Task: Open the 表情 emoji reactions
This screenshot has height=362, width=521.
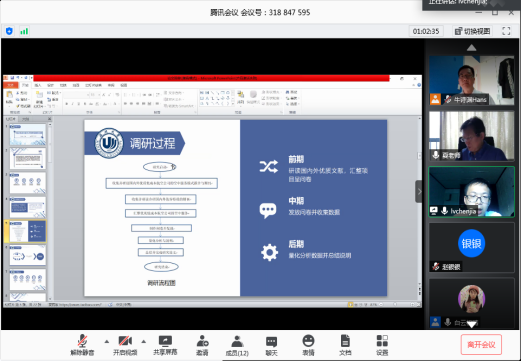Action: click(x=308, y=345)
